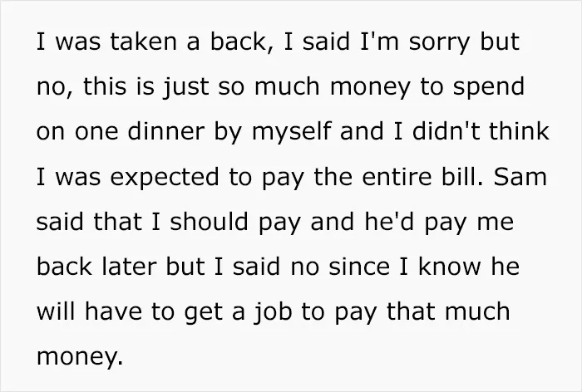
Task: Click on the word "since"
Action: pyautogui.click(x=359, y=267)
